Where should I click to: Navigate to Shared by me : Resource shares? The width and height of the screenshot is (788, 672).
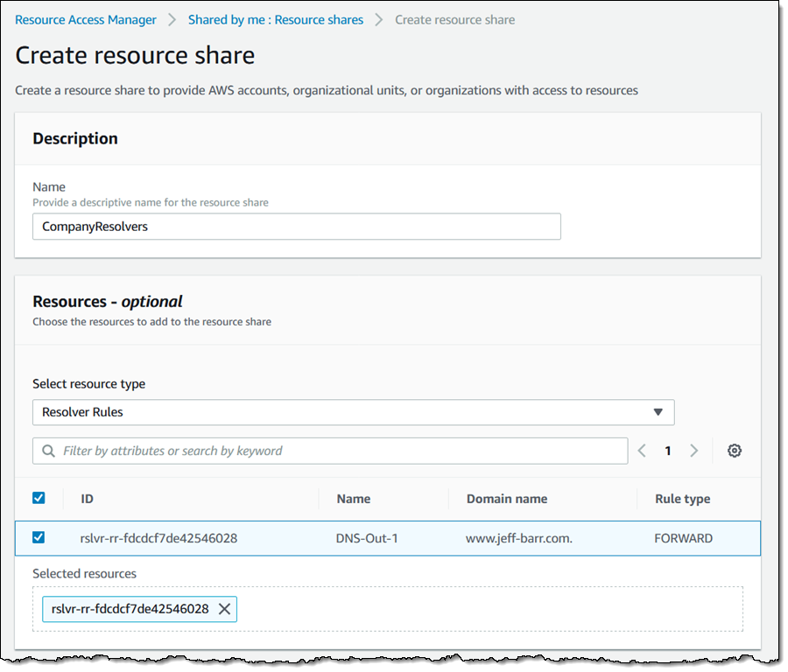click(275, 19)
